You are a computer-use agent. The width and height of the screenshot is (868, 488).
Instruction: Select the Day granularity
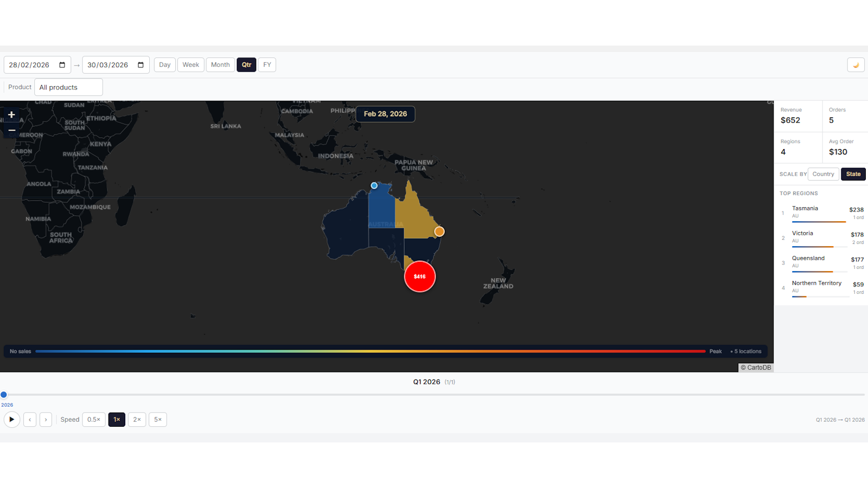(x=165, y=65)
